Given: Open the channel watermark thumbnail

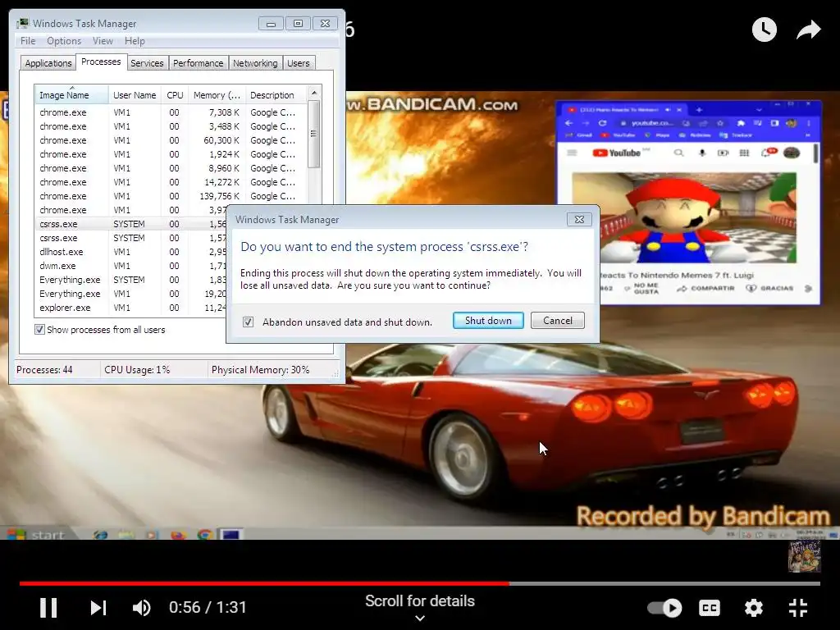Looking at the screenshot, I should pyautogui.click(x=804, y=556).
